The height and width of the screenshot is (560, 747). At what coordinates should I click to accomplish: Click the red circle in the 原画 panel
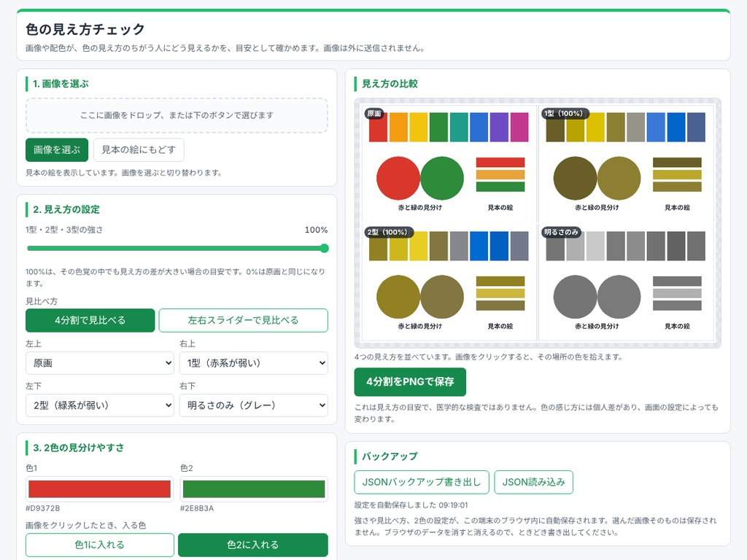click(x=398, y=178)
